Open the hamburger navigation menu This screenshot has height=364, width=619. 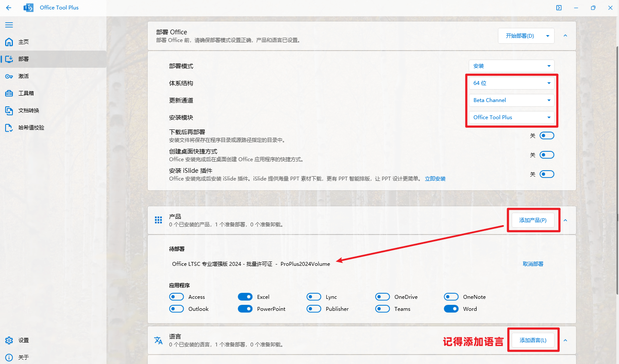click(9, 24)
